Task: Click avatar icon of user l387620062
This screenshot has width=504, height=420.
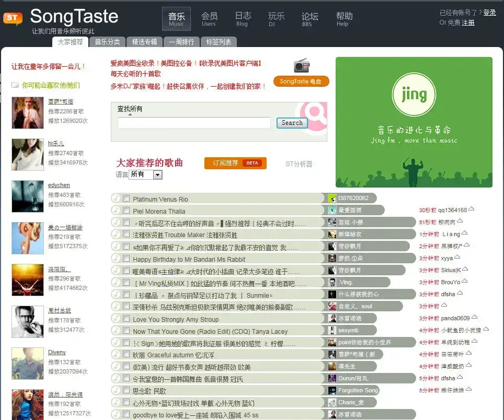Action: click(332, 198)
